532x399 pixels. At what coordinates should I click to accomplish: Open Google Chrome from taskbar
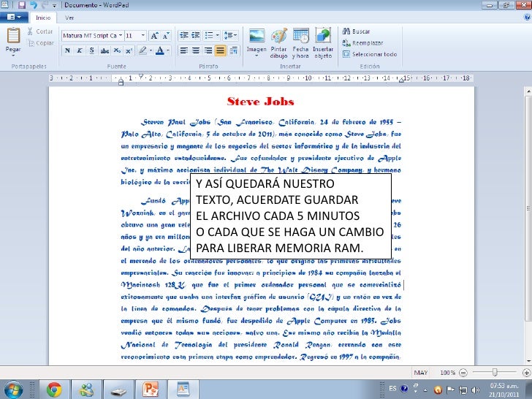[54, 389]
